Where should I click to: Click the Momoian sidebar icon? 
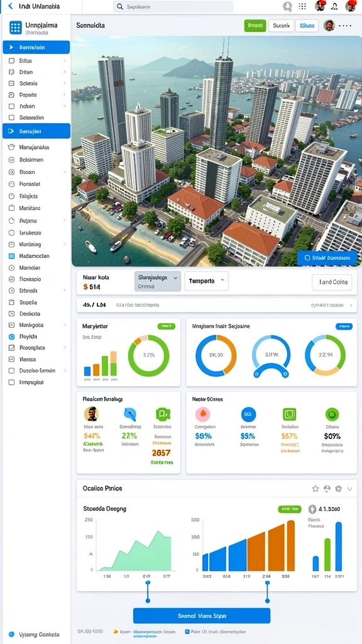[x=11, y=267]
